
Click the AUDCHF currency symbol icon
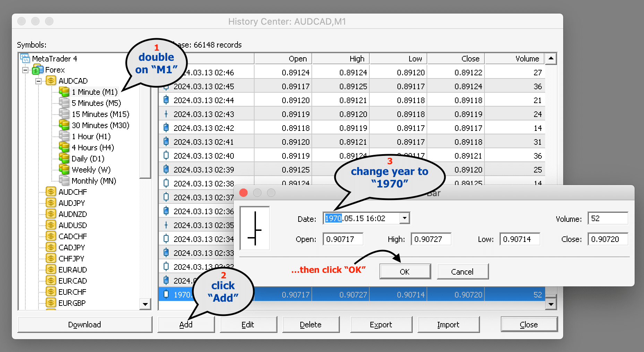[x=51, y=192]
